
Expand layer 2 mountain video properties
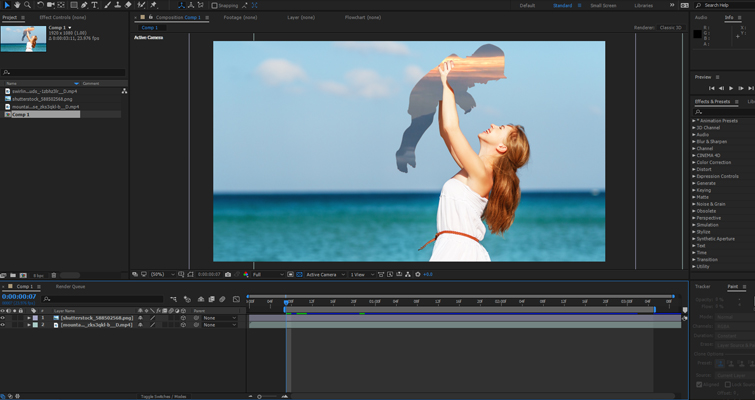click(x=29, y=325)
